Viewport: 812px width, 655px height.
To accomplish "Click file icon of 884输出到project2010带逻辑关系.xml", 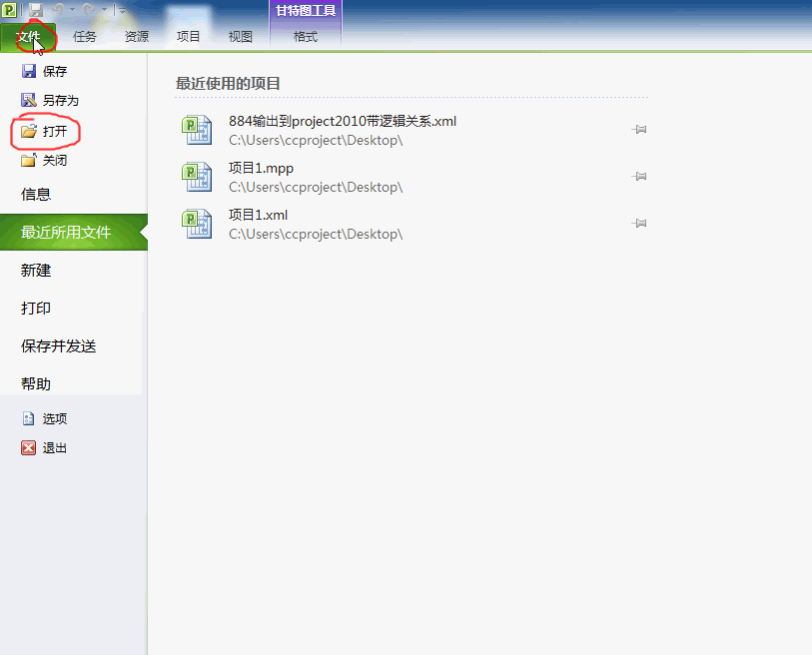I will coord(197,130).
